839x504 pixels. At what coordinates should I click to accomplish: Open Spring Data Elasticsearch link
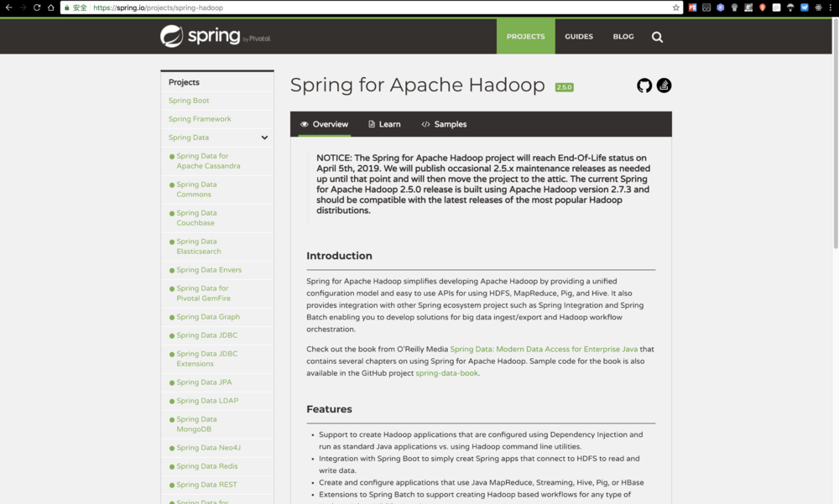click(x=199, y=246)
